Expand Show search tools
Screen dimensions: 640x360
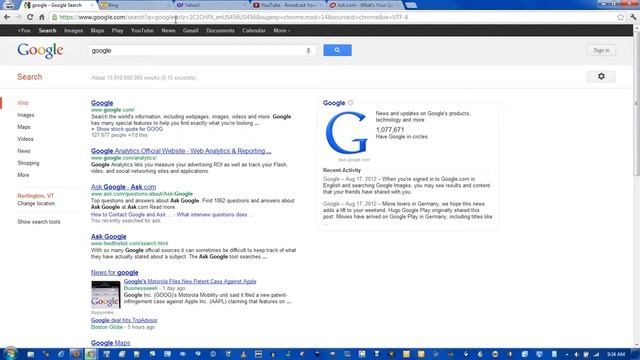tap(39, 222)
